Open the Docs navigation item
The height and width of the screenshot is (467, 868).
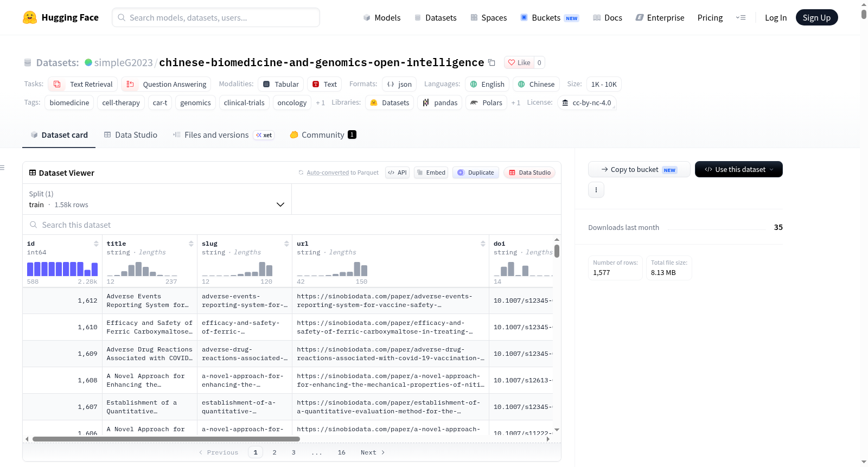click(x=608, y=17)
